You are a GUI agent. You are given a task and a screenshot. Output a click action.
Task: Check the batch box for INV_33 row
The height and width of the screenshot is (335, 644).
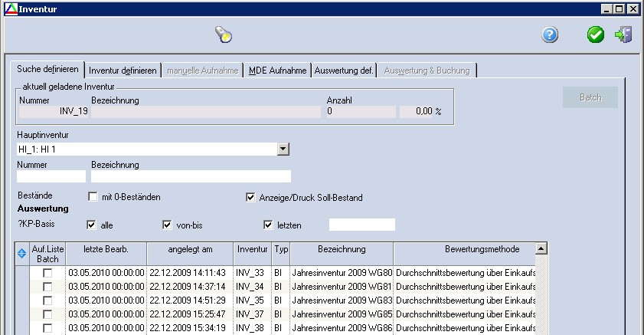(47, 273)
